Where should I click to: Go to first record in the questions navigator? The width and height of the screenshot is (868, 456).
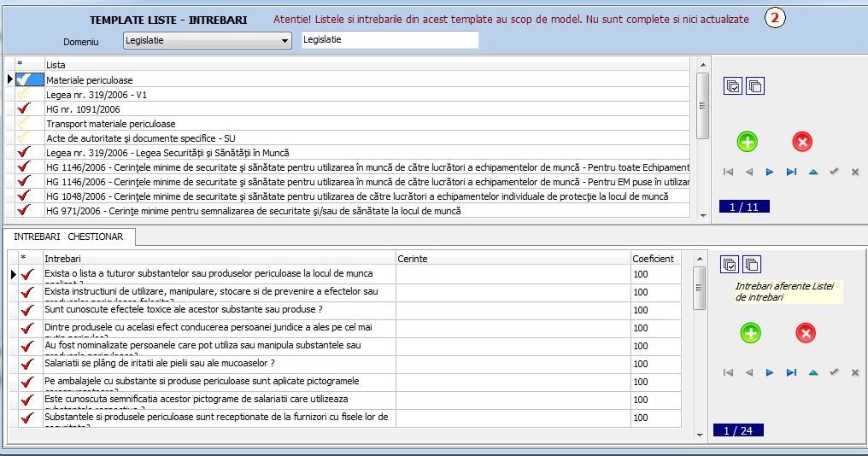728,372
